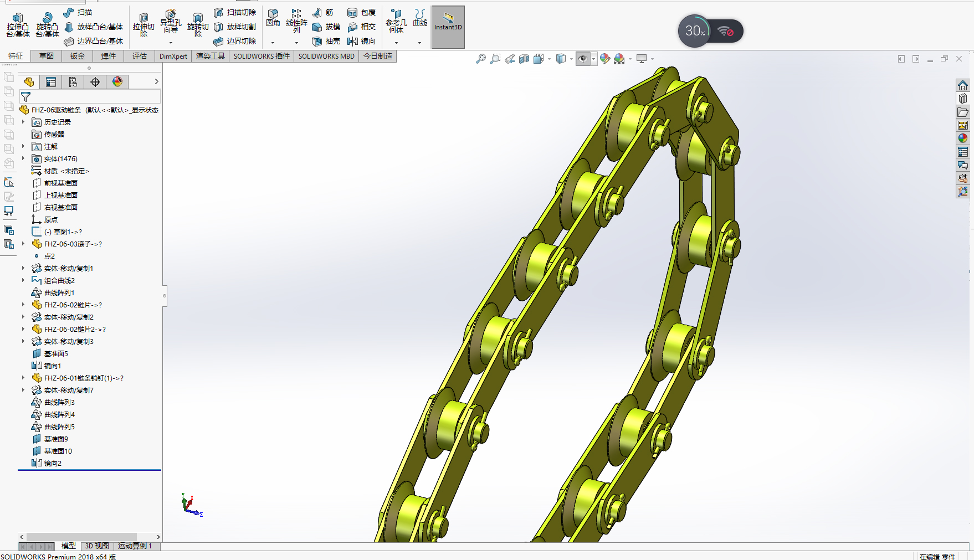Open the Fillet dropdown arrow
This screenshot has height=560, width=974.
(273, 43)
